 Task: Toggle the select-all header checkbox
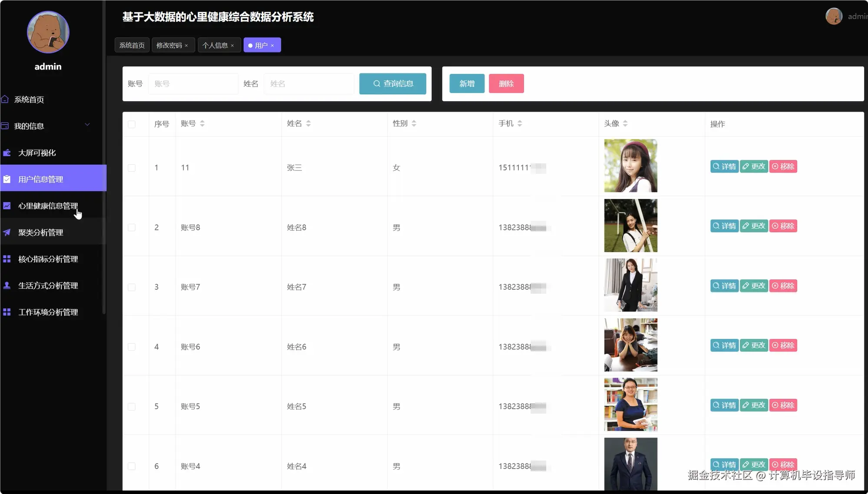coord(132,124)
